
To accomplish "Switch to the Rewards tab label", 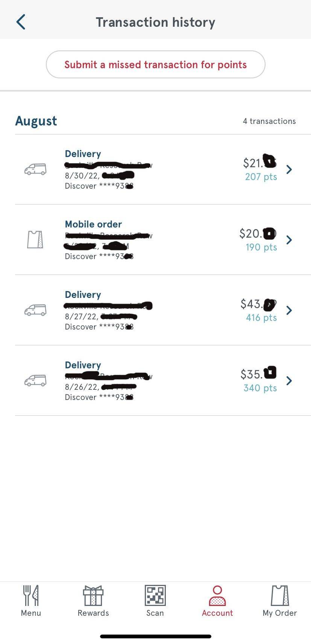I will 93,613.
